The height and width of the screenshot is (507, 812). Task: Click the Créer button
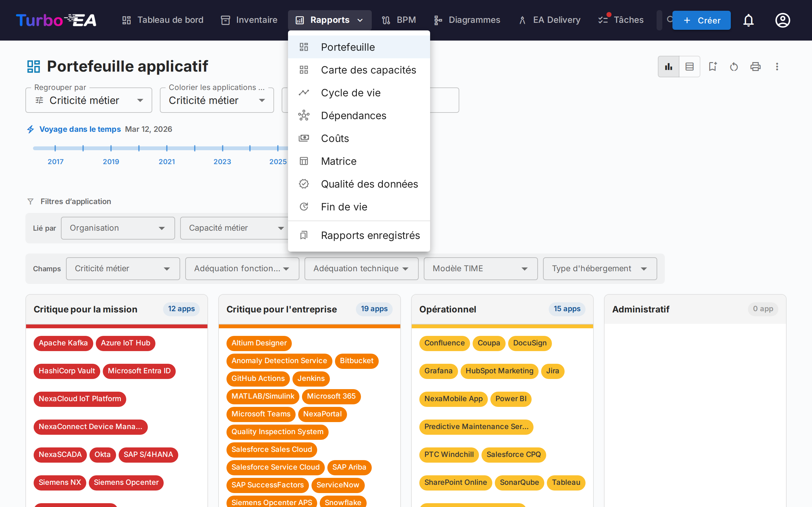pos(701,20)
